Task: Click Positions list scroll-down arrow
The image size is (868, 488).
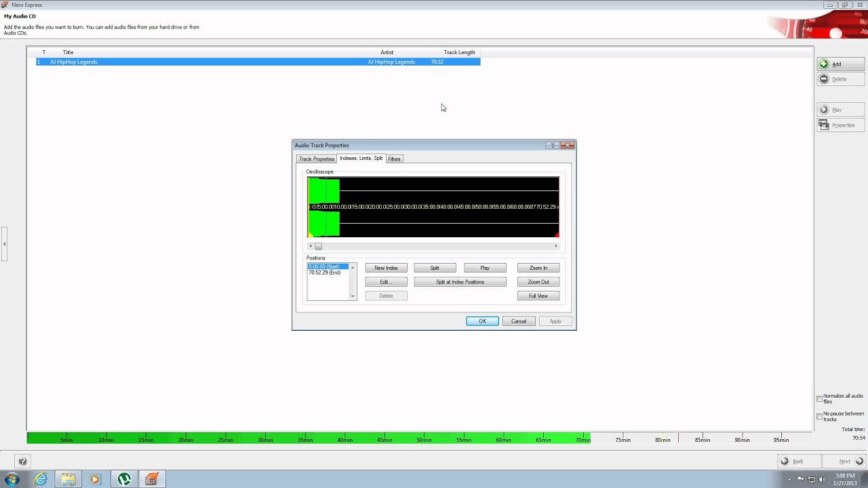Action: [x=353, y=296]
